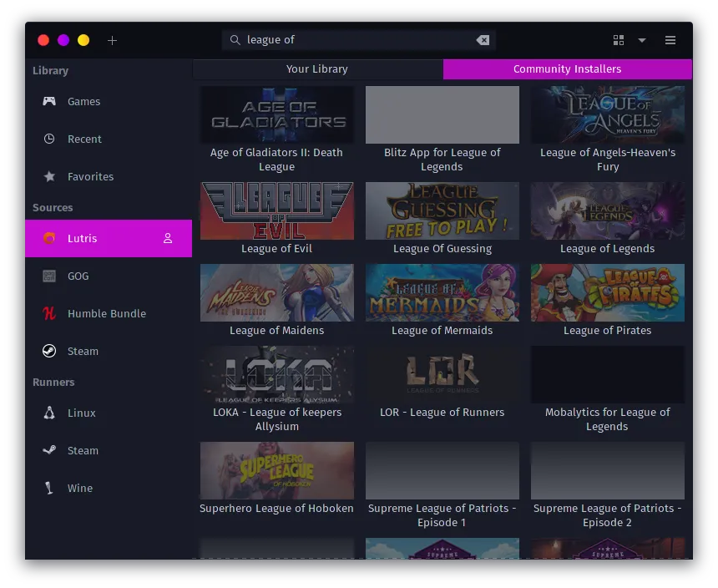718x588 pixels.
Task: Close the window with the red button
Action: click(43, 40)
